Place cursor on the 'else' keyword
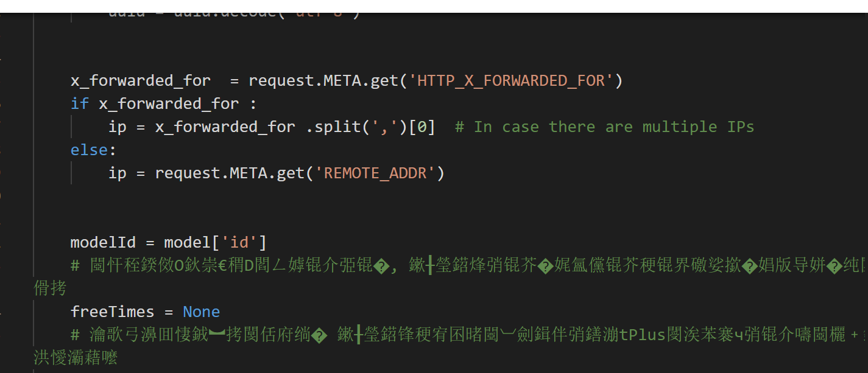This screenshot has width=868, height=373. [89, 150]
